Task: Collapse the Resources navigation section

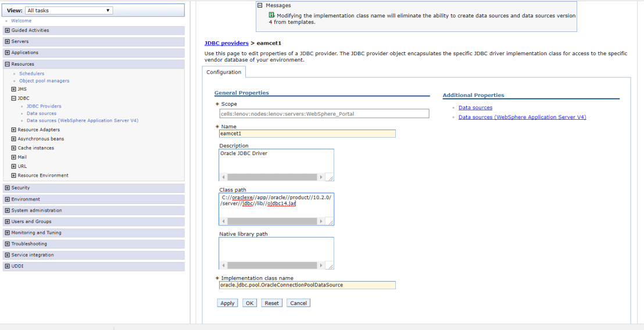Action: 7,64
